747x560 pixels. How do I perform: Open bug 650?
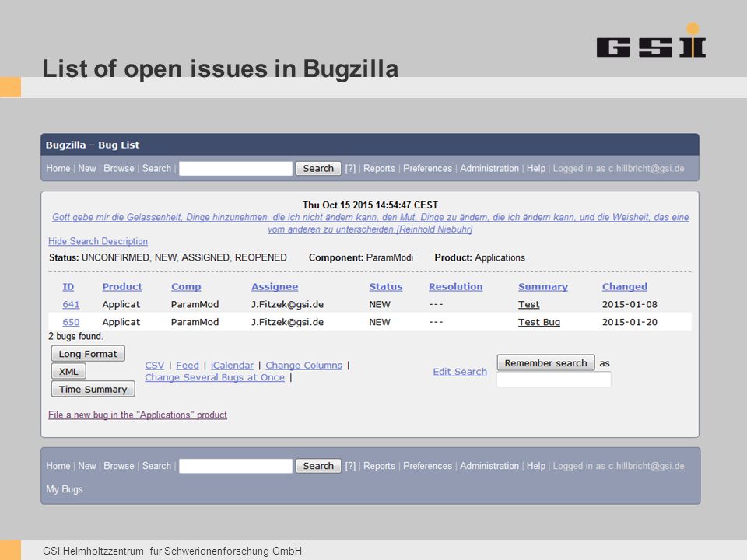(71, 322)
